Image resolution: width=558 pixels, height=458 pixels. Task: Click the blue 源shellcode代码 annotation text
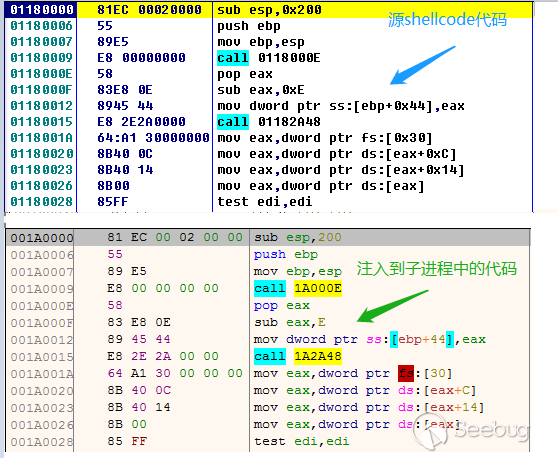click(447, 19)
